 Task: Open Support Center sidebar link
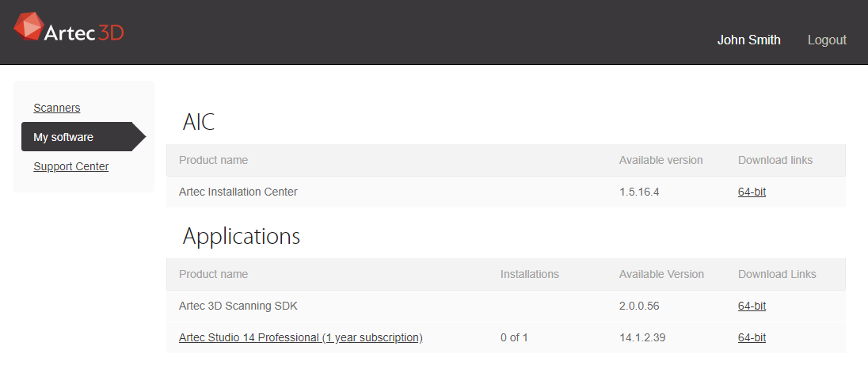70,166
